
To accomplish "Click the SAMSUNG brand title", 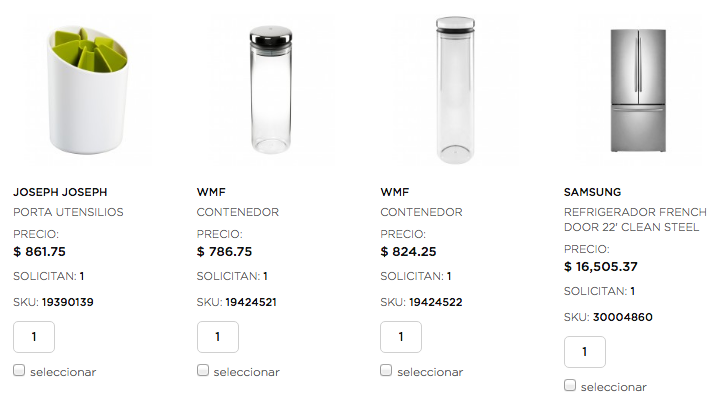I will coord(592,192).
